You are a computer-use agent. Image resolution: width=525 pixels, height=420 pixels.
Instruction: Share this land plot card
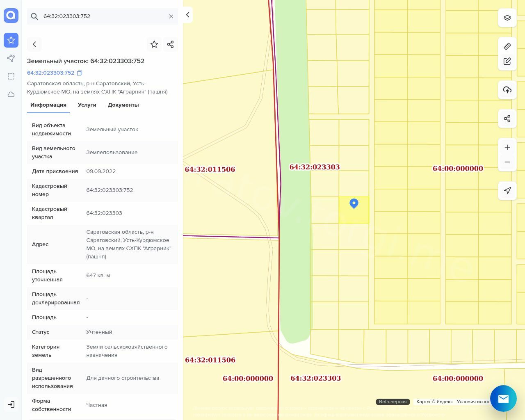pos(171,44)
